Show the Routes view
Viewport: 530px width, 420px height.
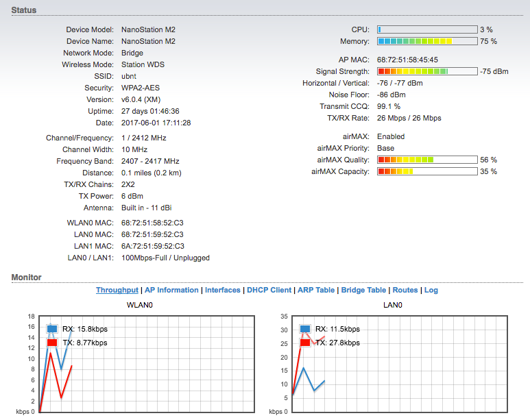pyautogui.click(x=405, y=290)
